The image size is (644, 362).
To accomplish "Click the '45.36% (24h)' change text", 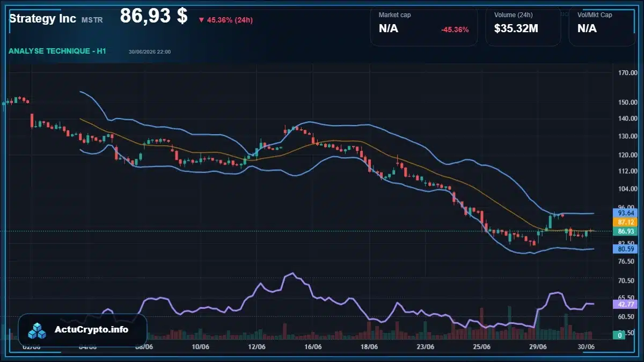I will tap(230, 20).
